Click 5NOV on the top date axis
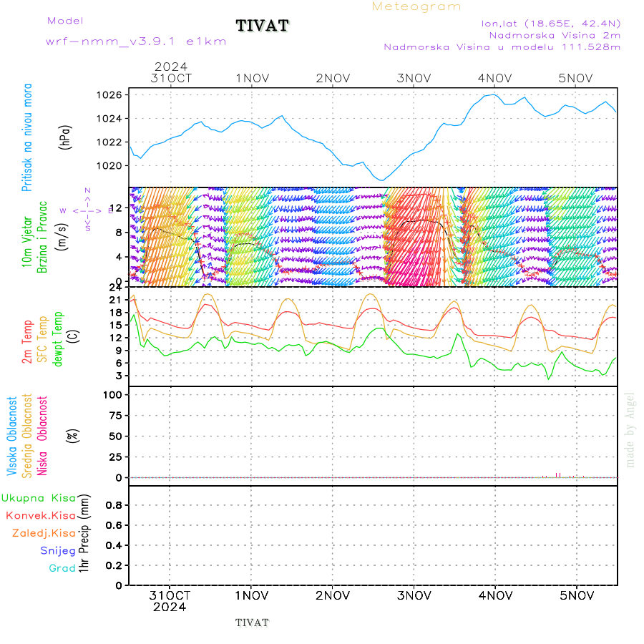 575,79
